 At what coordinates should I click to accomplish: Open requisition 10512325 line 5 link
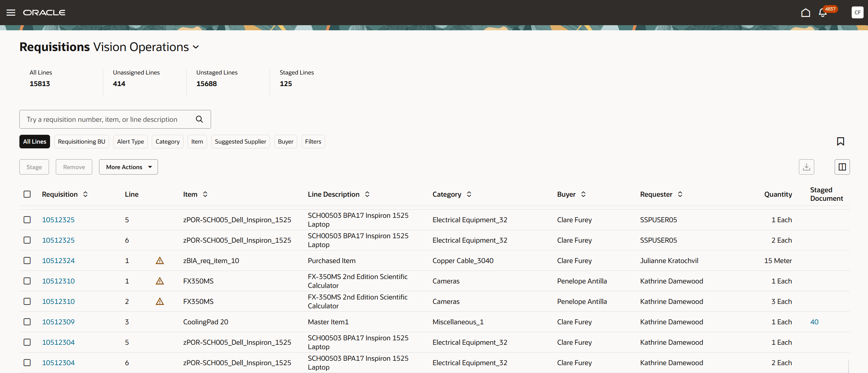click(x=58, y=220)
